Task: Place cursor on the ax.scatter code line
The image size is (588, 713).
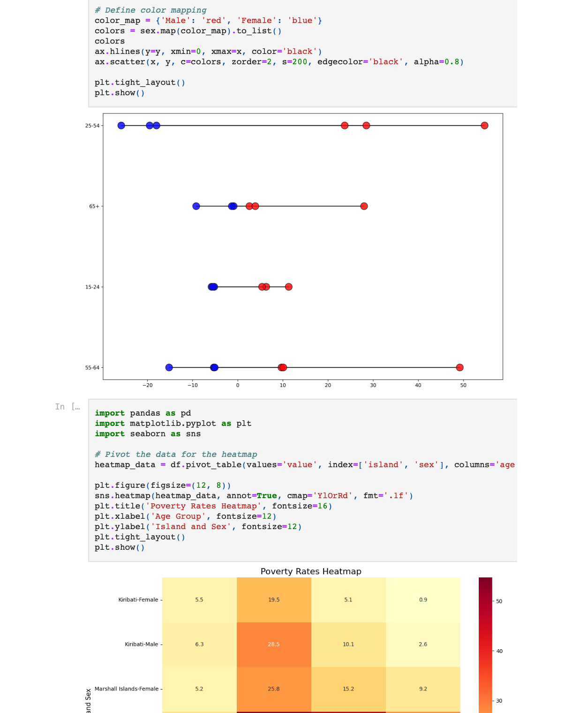Action: tap(279, 62)
